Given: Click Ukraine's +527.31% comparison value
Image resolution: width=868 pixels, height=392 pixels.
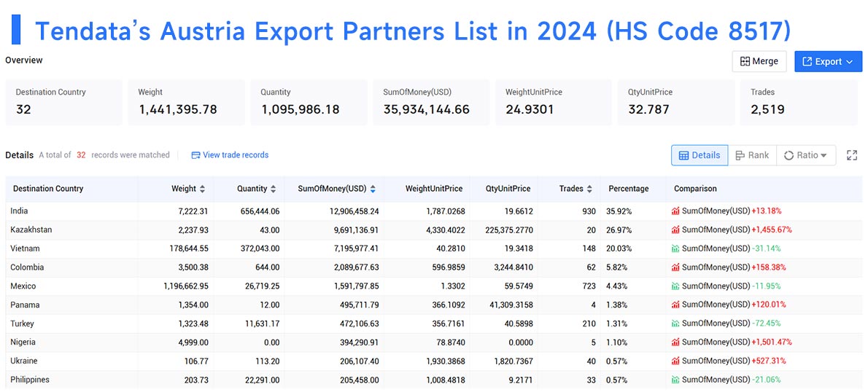Looking at the screenshot, I should pyautogui.click(x=768, y=361).
